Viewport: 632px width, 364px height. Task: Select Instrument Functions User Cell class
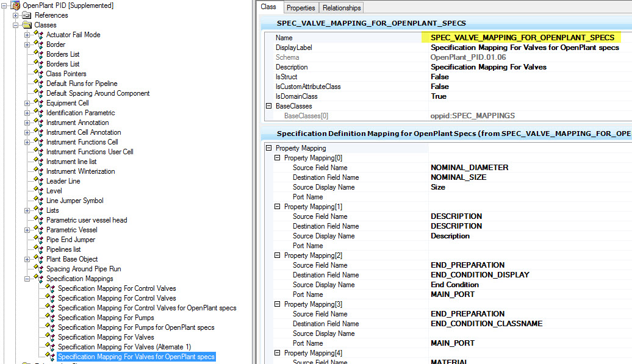tap(90, 152)
